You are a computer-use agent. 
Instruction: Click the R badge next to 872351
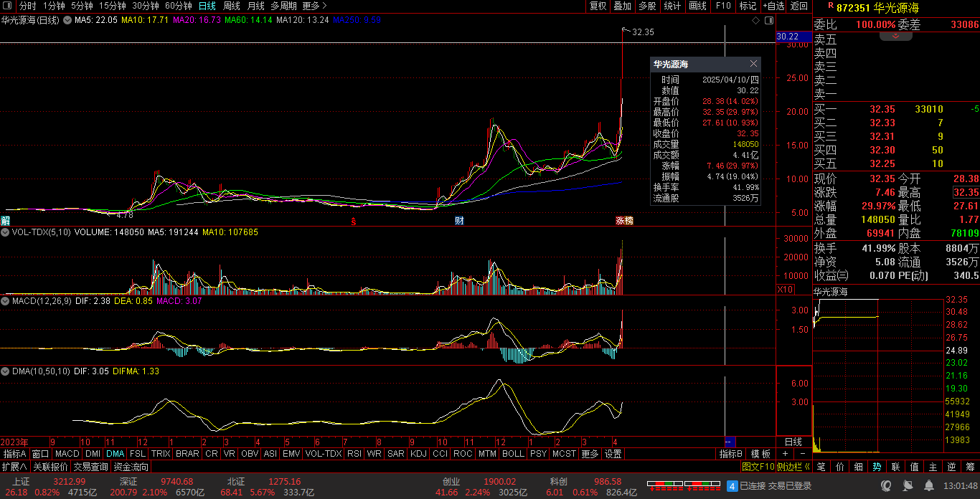831,6
